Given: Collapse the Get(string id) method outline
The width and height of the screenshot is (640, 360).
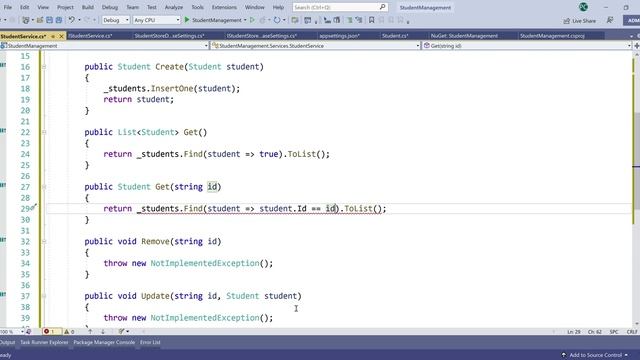Looking at the screenshot, I should 44,187.
